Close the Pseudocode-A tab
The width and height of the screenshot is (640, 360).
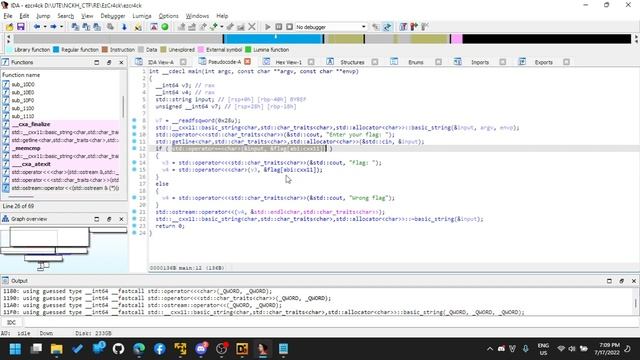click(247, 62)
